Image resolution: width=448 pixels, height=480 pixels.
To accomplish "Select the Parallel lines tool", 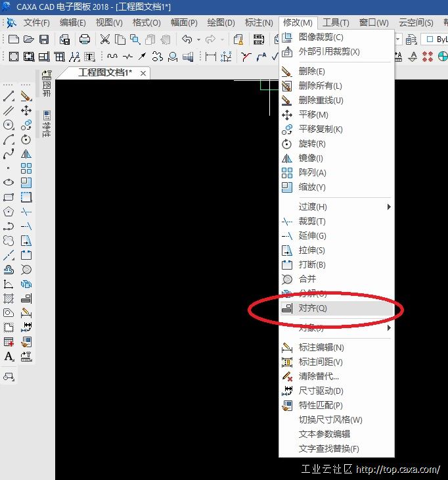I will coord(9,110).
